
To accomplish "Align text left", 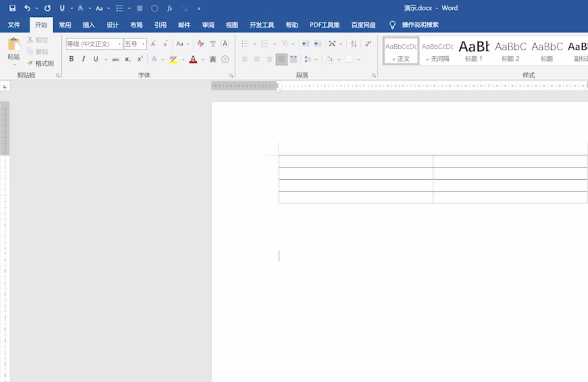I will coord(245,59).
